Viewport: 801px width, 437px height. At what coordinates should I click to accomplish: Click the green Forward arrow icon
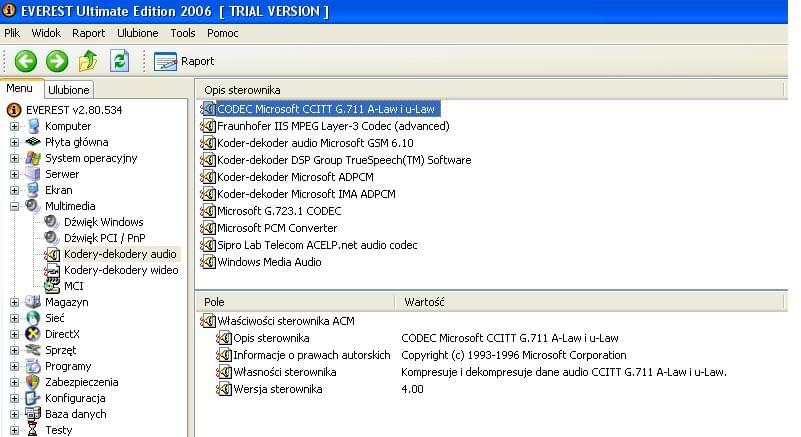57,61
